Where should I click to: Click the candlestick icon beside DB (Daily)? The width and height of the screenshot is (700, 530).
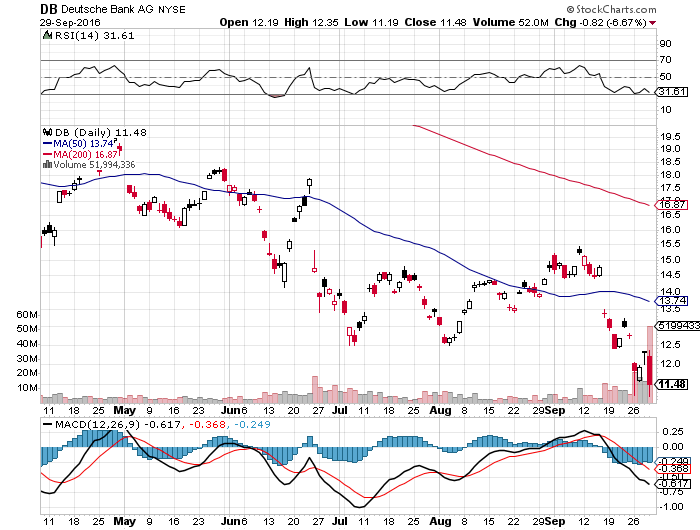pos(47,132)
